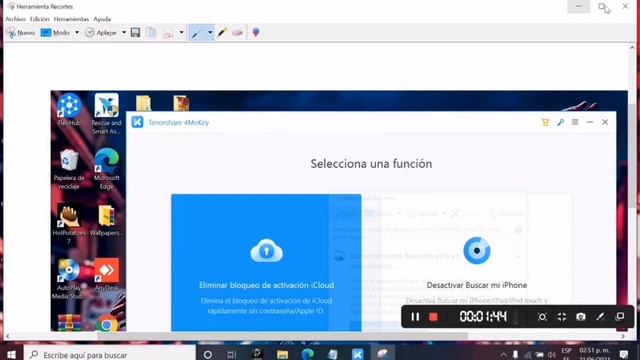Click the recorder pencil annotate icon

point(600,317)
